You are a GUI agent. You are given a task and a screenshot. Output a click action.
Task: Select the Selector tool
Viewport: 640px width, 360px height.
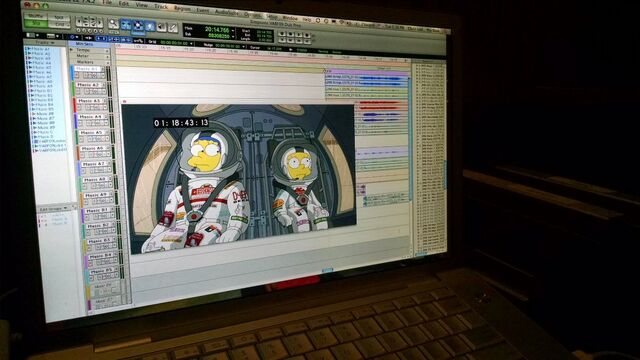pyautogui.click(x=138, y=26)
